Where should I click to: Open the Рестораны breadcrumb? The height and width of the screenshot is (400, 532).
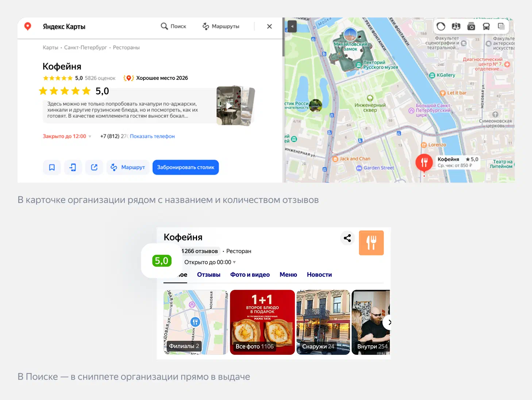126,47
